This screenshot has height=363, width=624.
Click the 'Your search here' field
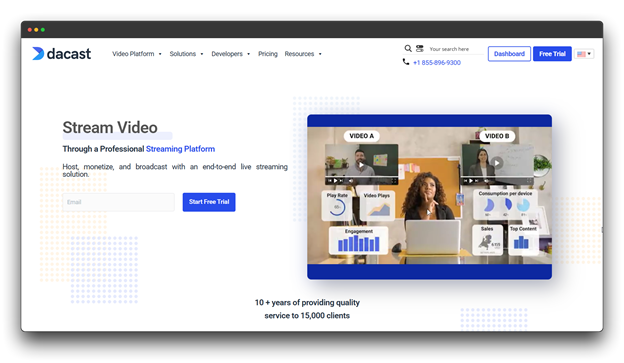coord(449,49)
